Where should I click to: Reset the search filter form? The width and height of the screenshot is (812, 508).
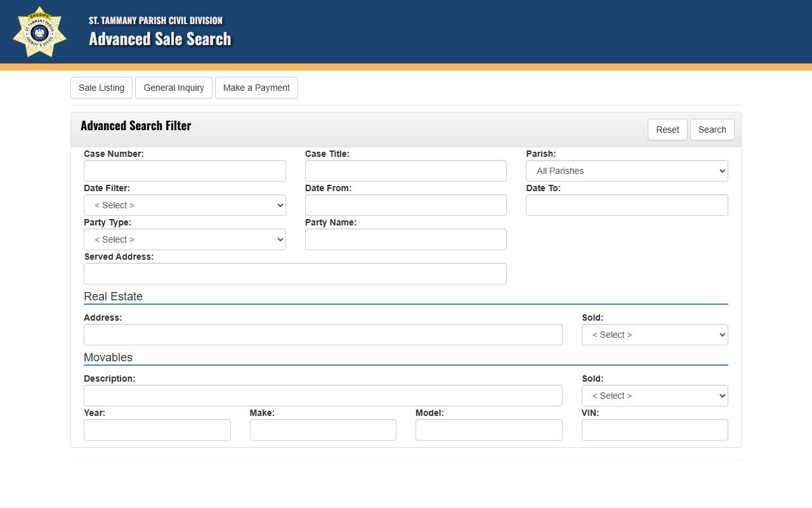pos(667,130)
